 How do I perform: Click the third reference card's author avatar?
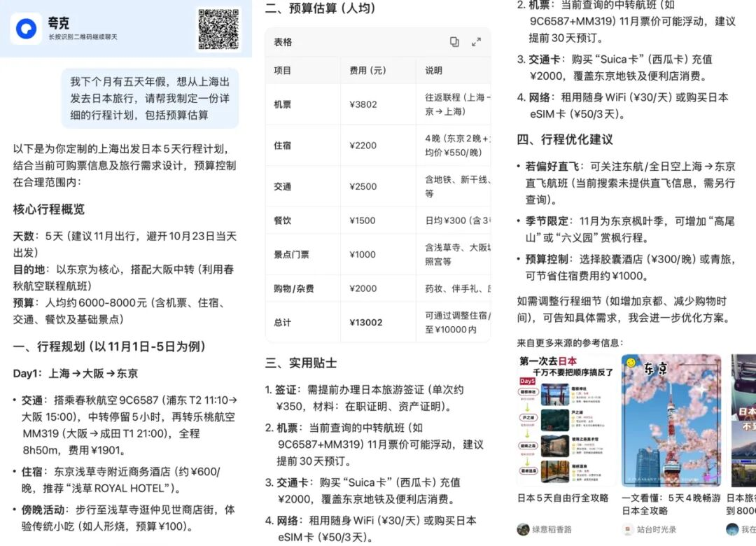[732, 529]
